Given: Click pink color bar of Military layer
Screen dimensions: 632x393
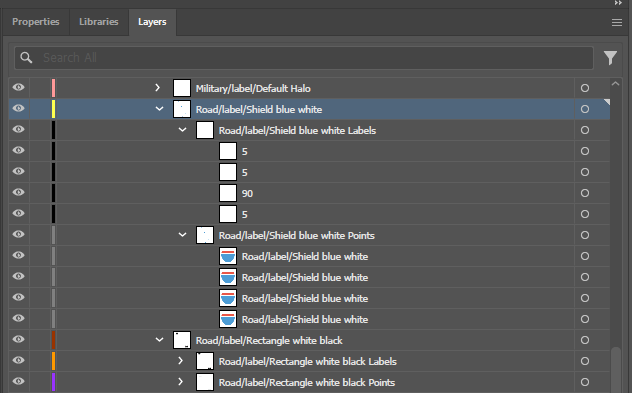Looking at the screenshot, I should (x=54, y=88).
